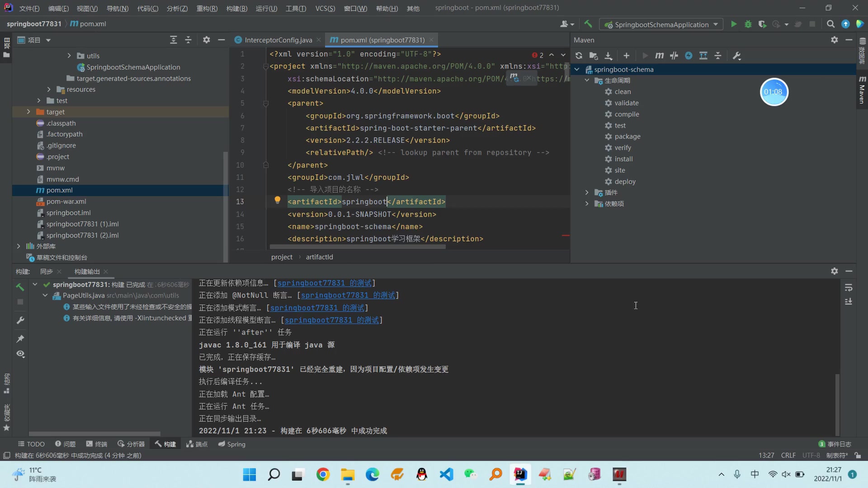Run with coverage using the shield icon
Viewport: 868px width, 488px height.
coord(762,24)
